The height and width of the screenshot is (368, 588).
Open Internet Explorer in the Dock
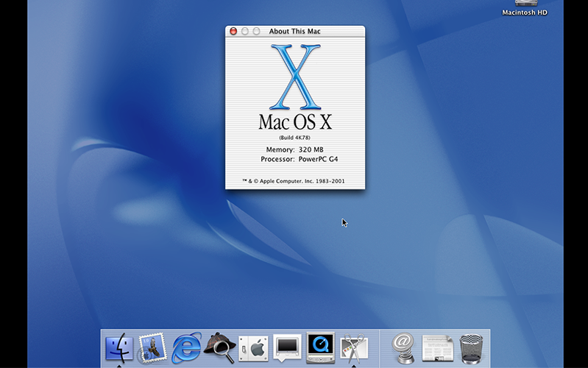pyautogui.click(x=186, y=347)
